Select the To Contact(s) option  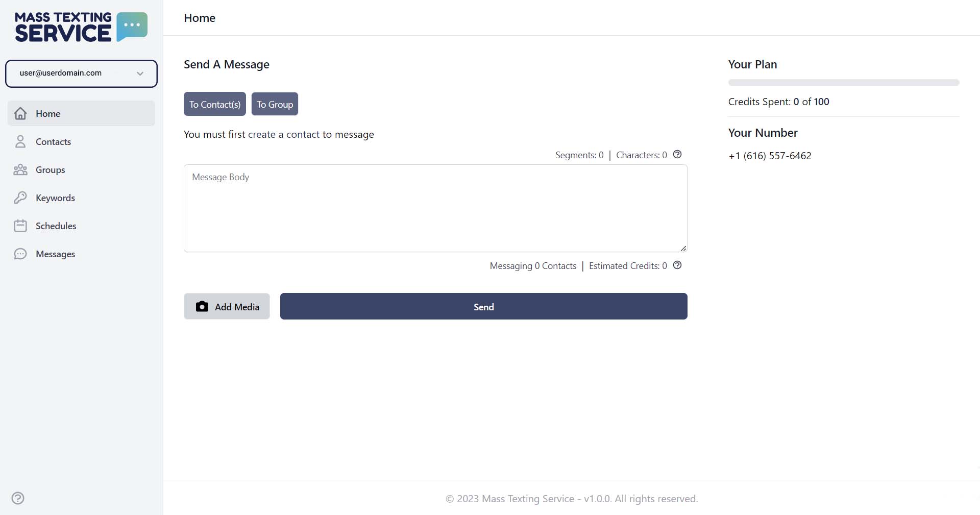click(x=215, y=104)
